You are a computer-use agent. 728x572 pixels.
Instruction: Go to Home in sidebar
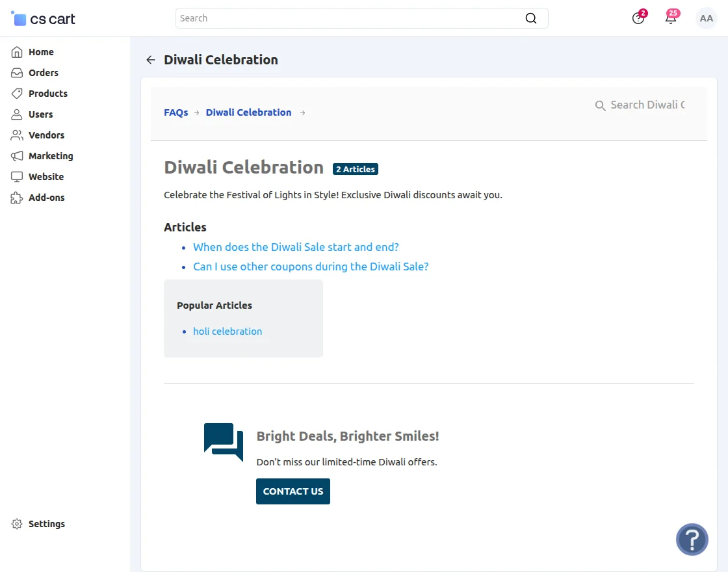(x=40, y=52)
